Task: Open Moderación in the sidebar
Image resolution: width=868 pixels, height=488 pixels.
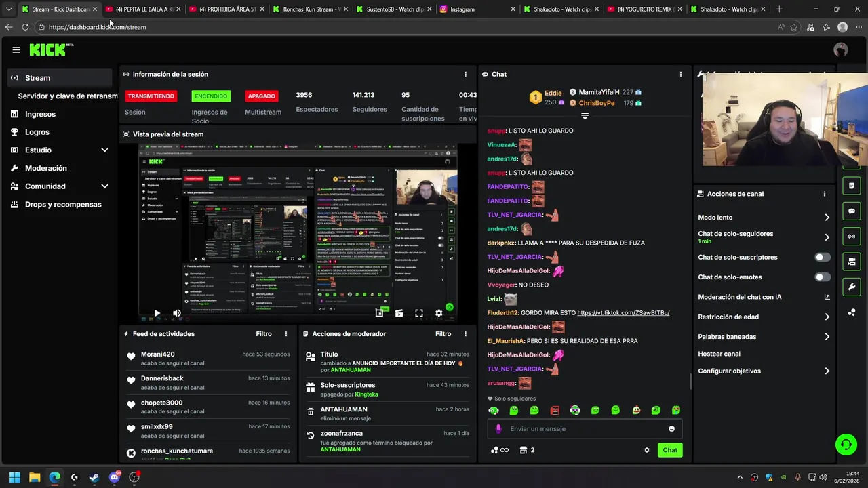Action: point(45,168)
